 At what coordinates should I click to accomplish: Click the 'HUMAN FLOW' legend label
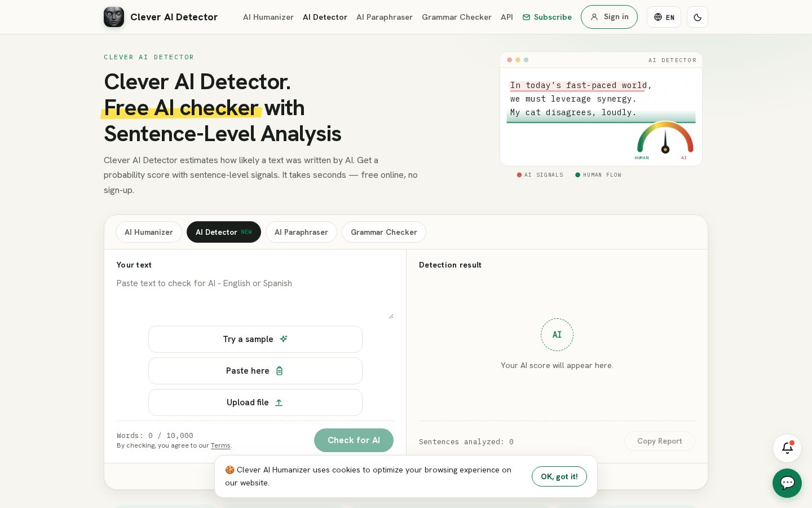[602, 175]
